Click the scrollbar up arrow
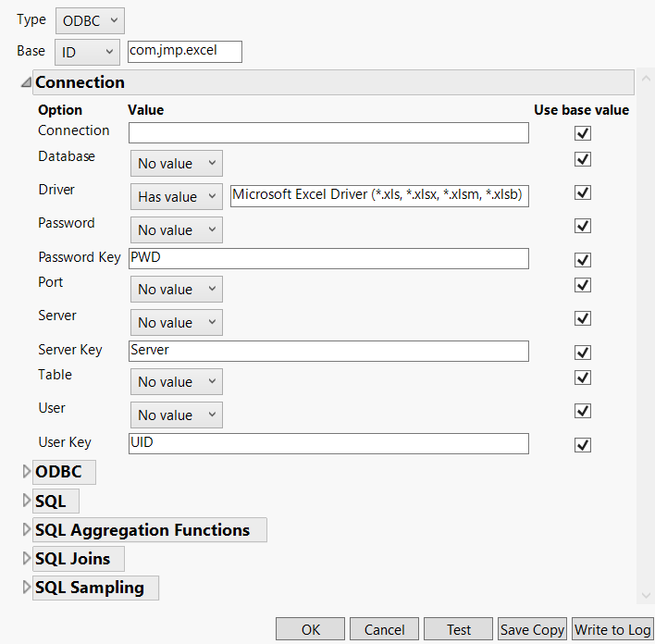Viewport: 655px width, 644px height. [646, 78]
